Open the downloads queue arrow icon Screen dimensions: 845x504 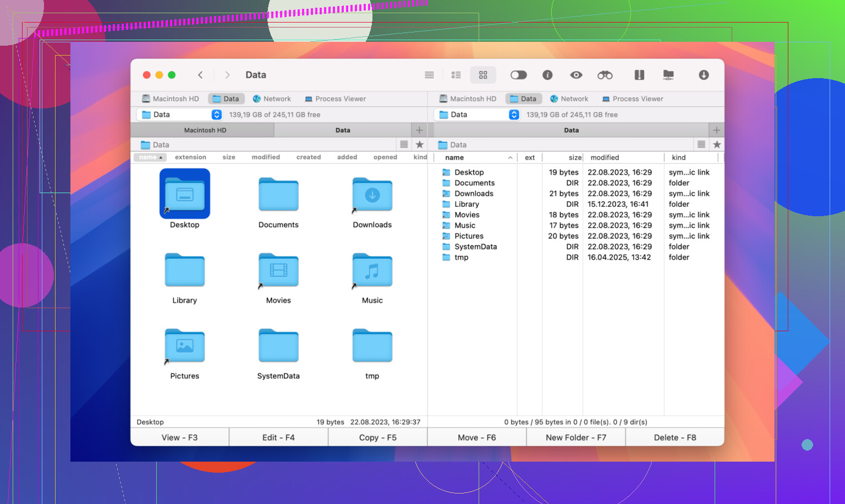(x=704, y=75)
